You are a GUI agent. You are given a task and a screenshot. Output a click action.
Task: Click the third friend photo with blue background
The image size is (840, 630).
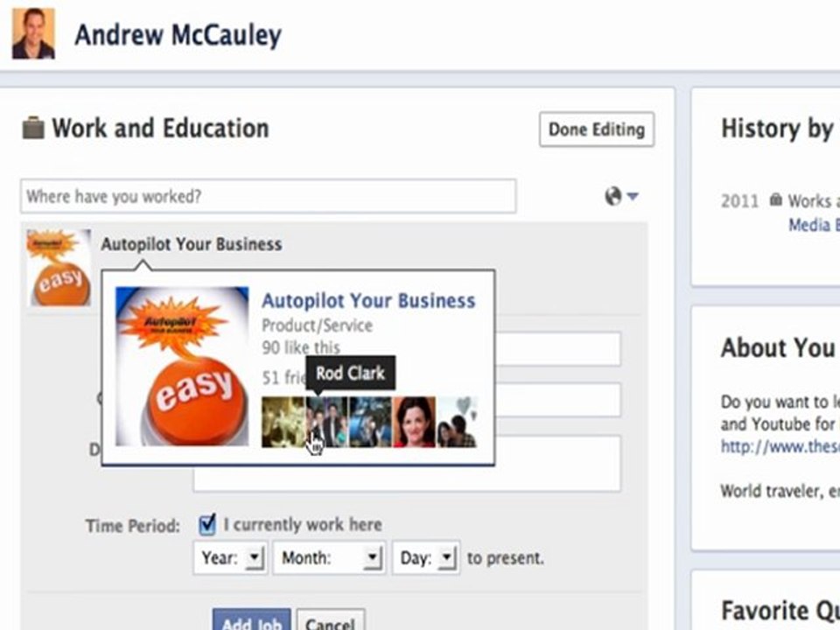[x=371, y=422]
